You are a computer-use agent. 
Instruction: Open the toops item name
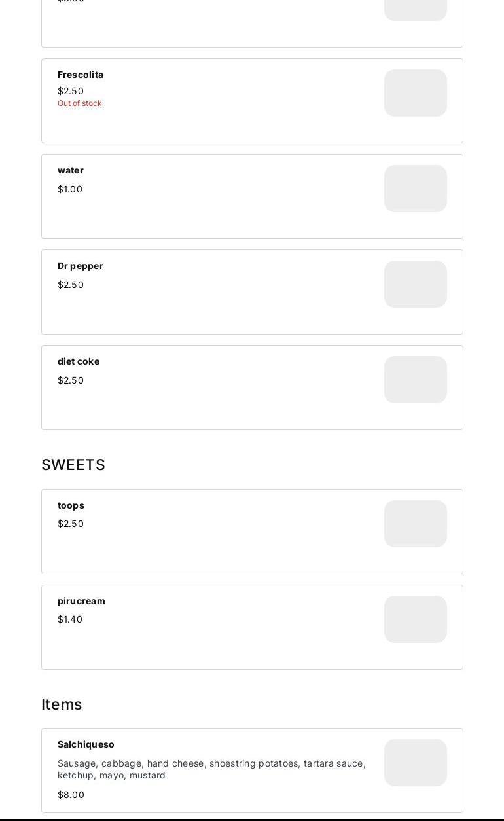point(71,505)
